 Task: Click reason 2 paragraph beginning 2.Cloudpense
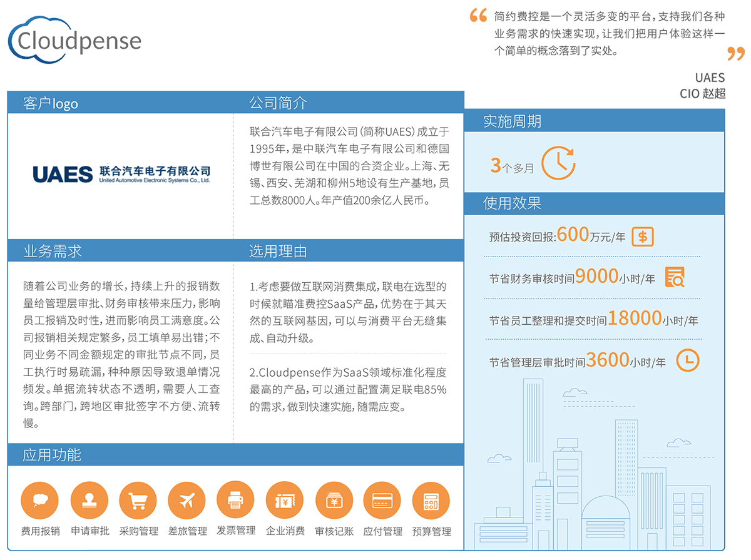click(x=348, y=389)
